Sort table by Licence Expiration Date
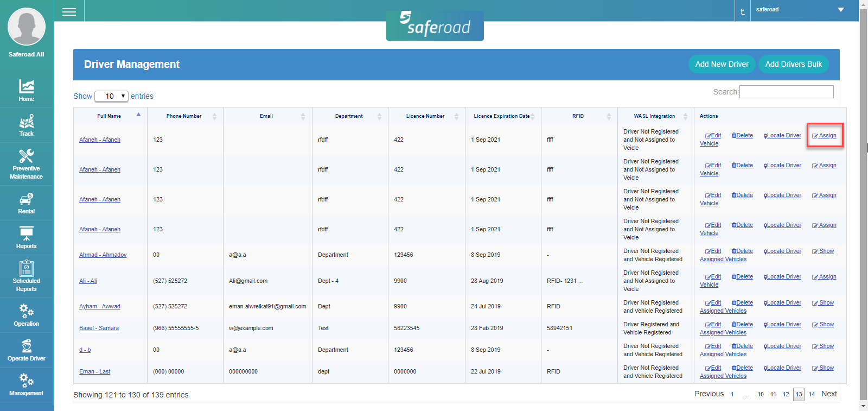Viewport: 868px width, 411px height. 503,116
